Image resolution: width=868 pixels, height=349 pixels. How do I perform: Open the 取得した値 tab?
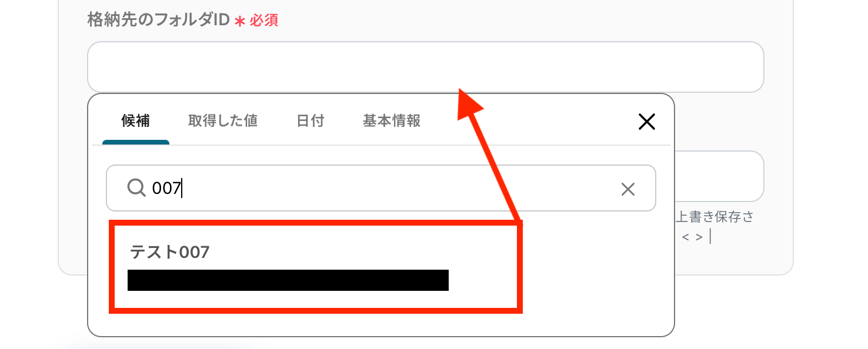223,121
